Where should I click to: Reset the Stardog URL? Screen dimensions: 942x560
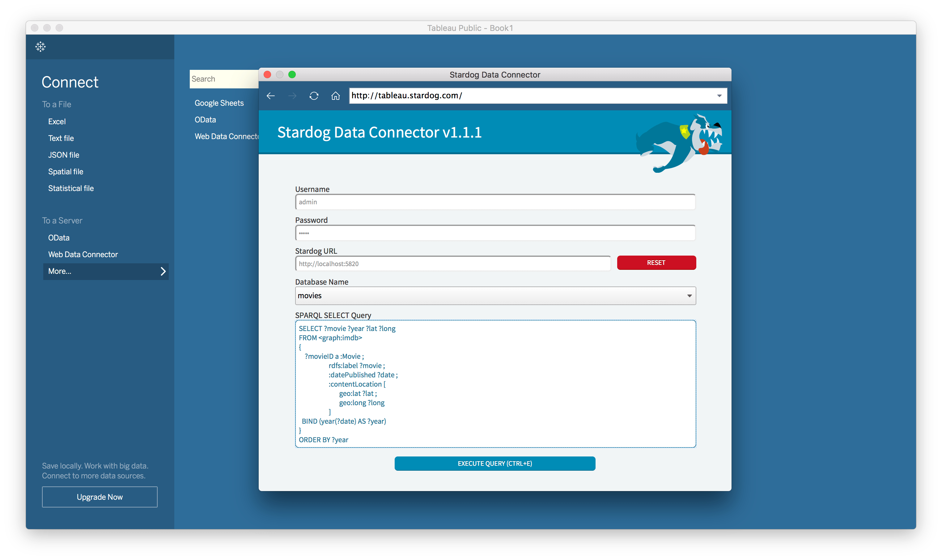tap(656, 263)
